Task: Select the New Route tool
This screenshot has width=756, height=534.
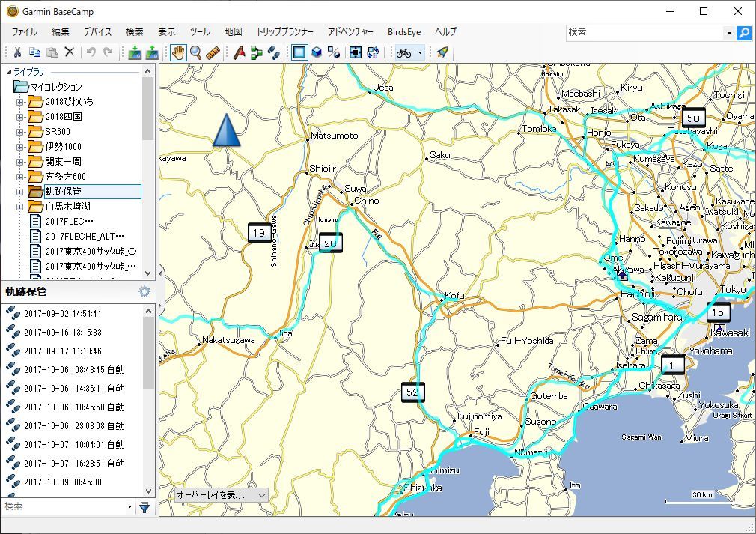Action: (257, 52)
